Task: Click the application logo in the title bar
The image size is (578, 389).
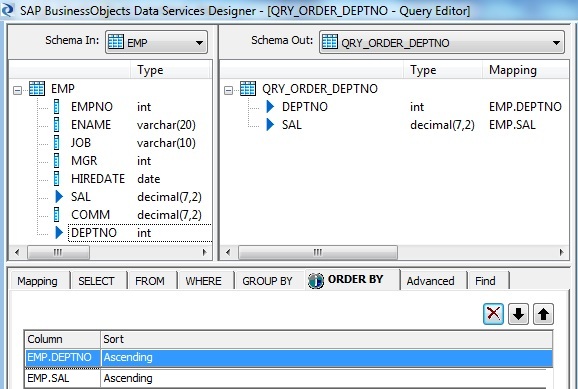Action: coord(7,10)
